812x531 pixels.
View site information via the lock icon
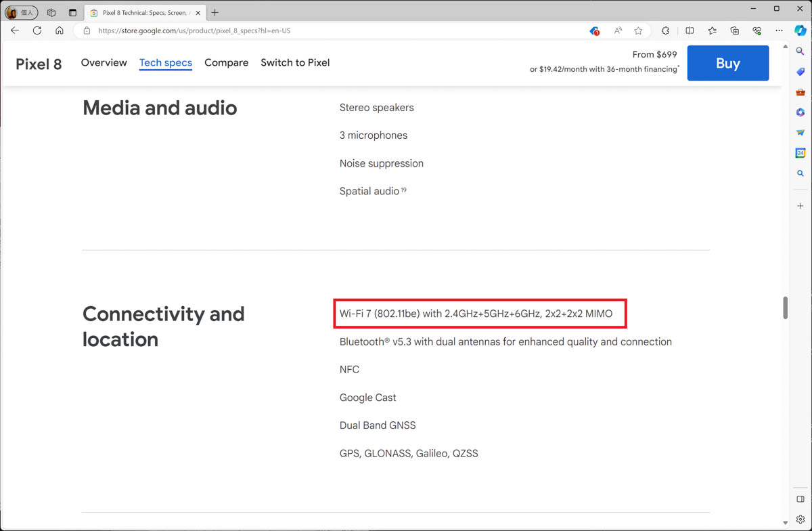(87, 30)
